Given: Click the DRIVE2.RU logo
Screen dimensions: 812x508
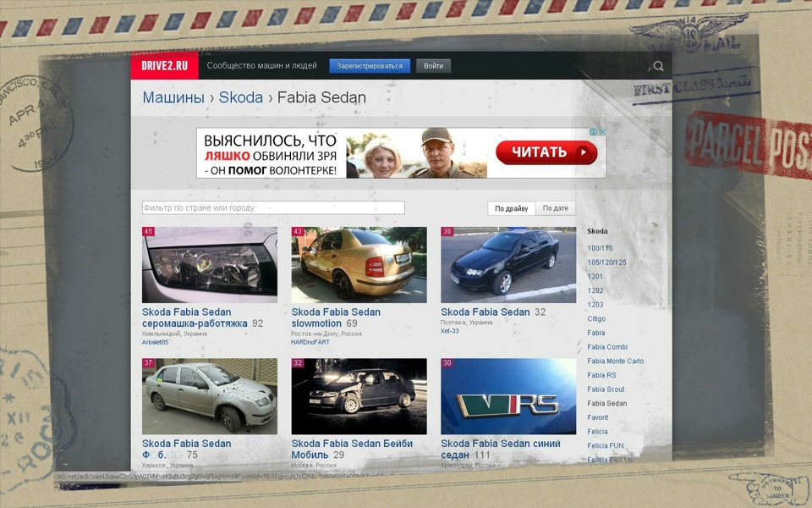Looking at the screenshot, I should (164, 65).
